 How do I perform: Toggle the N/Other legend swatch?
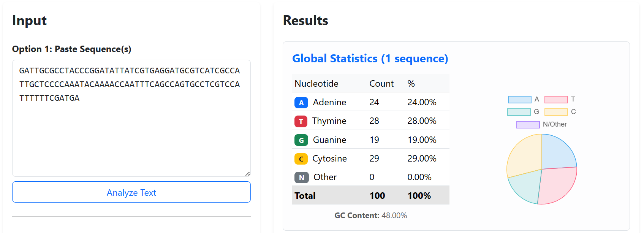coord(528,125)
